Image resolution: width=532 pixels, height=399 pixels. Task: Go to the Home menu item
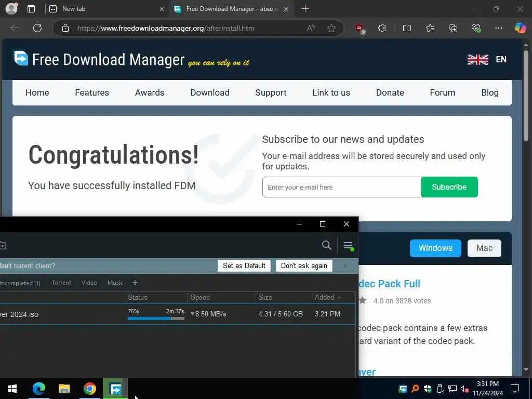(37, 92)
